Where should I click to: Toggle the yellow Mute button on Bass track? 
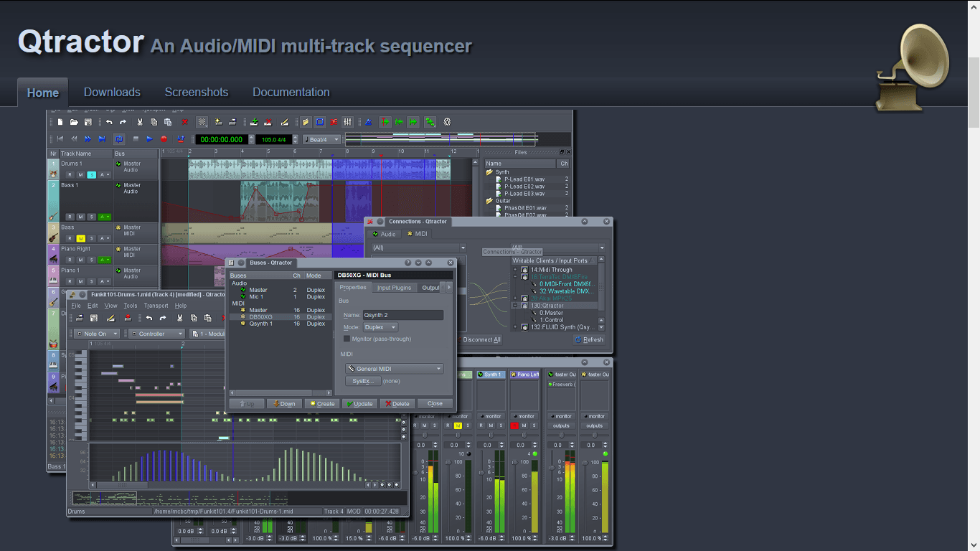(x=81, y=238)
